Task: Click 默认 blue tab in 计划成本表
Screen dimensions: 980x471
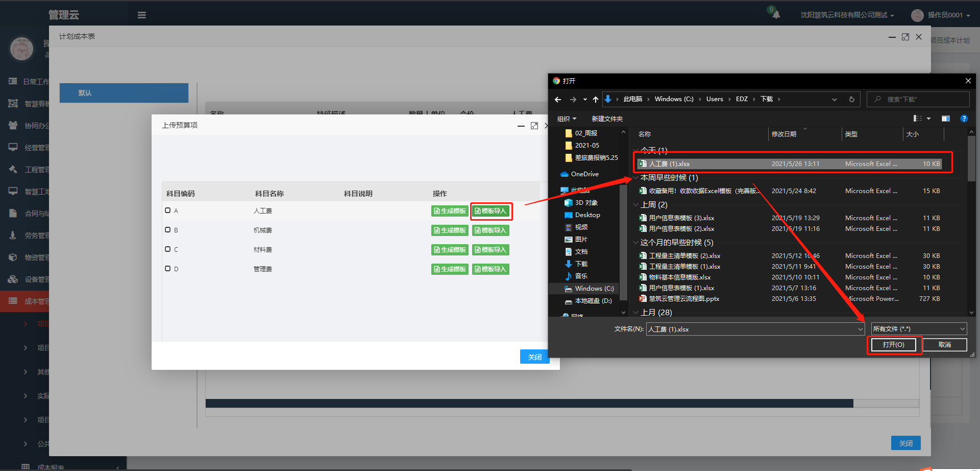Action: 124,93
